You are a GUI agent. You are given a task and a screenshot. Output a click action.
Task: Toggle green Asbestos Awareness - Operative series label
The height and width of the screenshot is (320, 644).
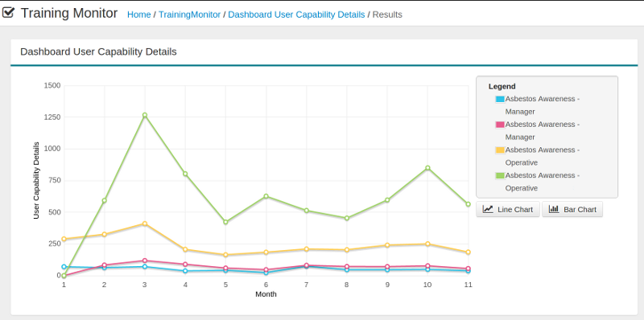coord(542,182)
